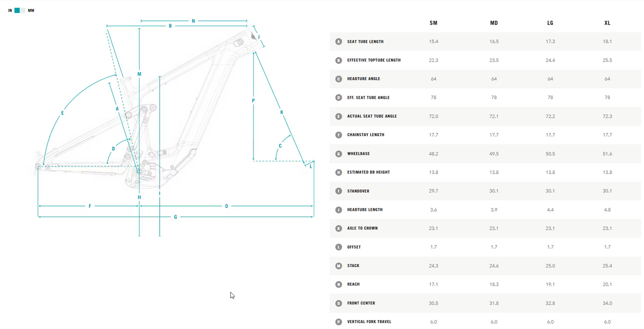The image size is (644, 329).
Task: Click the Estimated BB Height row label
Action: tap(368, 172)
